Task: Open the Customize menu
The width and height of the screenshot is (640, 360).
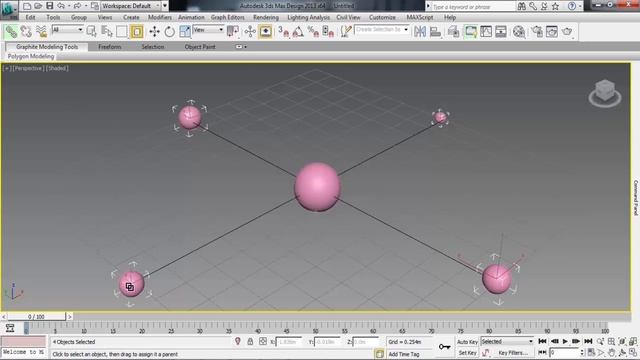Action: click(x=382, y=18)
